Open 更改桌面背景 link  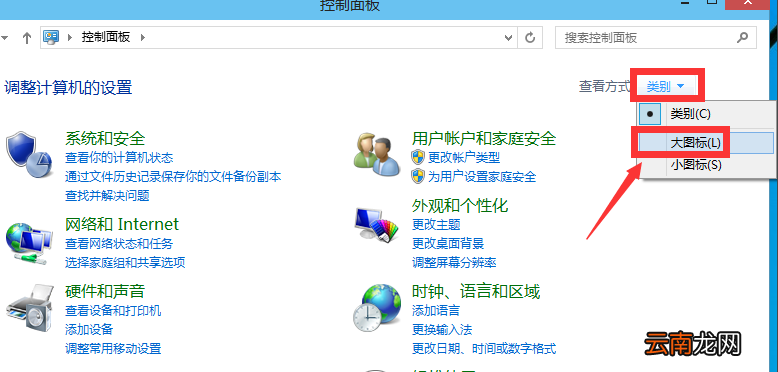(448, 244)
